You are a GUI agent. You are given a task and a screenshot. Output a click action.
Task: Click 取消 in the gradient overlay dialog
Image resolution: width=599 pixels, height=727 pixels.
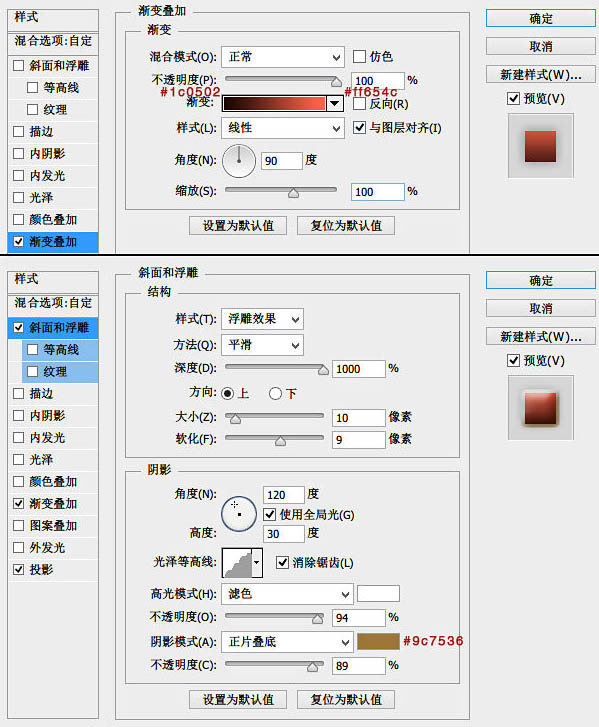pyautogui.click(x=541, y=47)
